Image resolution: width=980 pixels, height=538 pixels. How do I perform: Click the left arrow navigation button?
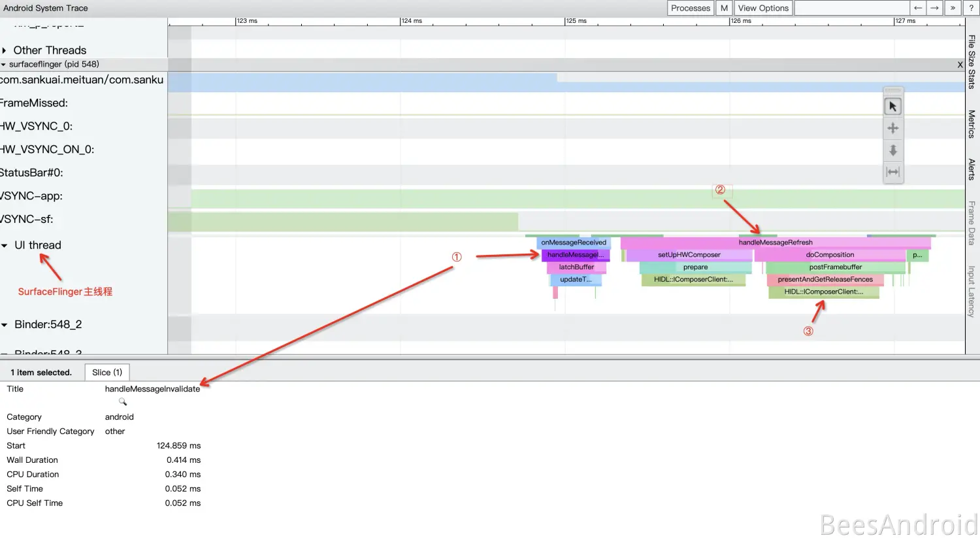[918, 8]
